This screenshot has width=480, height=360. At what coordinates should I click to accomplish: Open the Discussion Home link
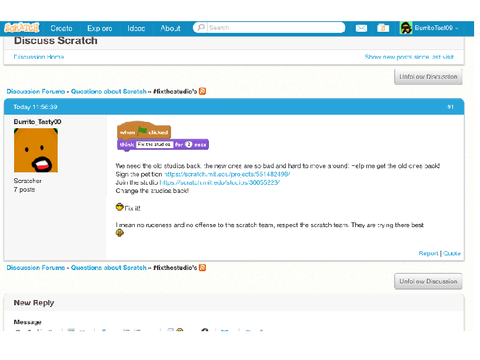click(x=39, y=57)
